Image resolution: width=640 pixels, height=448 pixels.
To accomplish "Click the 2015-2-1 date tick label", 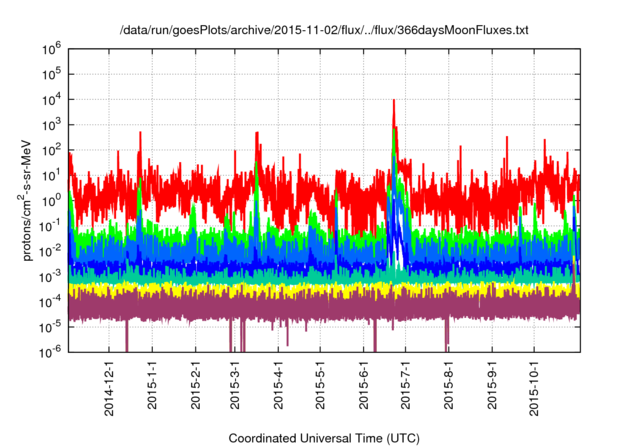I will point(196,385).
